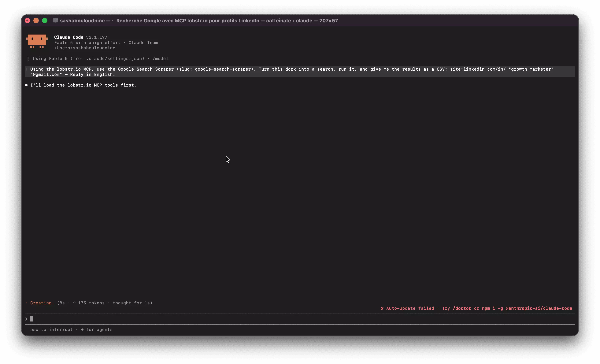
Task: Click 'I'll load the lobstr.io MCP tools first.'
Action: click(83, 85)
